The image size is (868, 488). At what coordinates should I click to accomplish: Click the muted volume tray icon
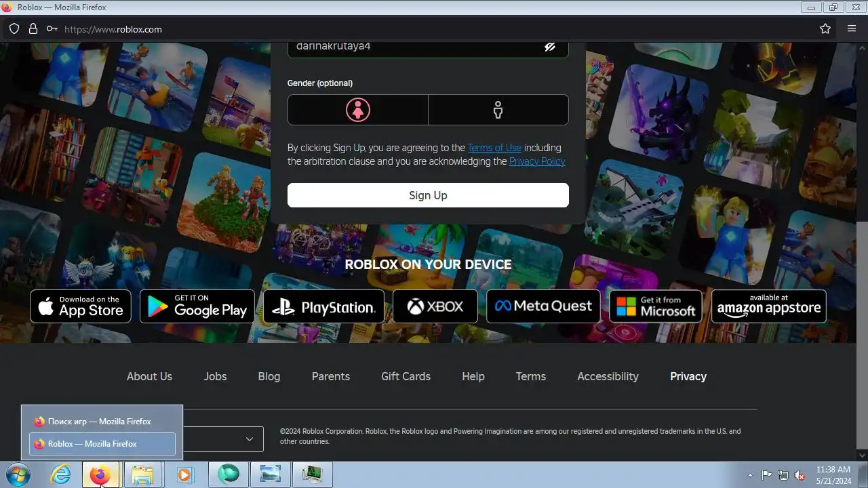pyautogui.click(x=800, y=475)
